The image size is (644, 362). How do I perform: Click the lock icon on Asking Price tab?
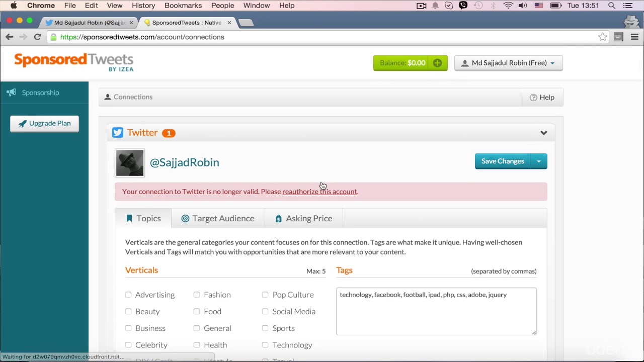click(279, 218)
